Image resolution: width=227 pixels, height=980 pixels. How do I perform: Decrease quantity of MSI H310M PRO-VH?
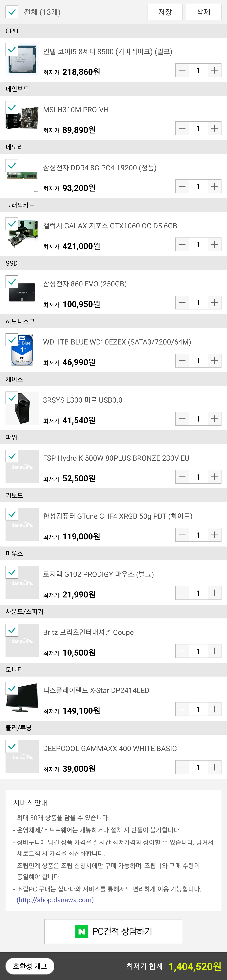tap(182, 129)
